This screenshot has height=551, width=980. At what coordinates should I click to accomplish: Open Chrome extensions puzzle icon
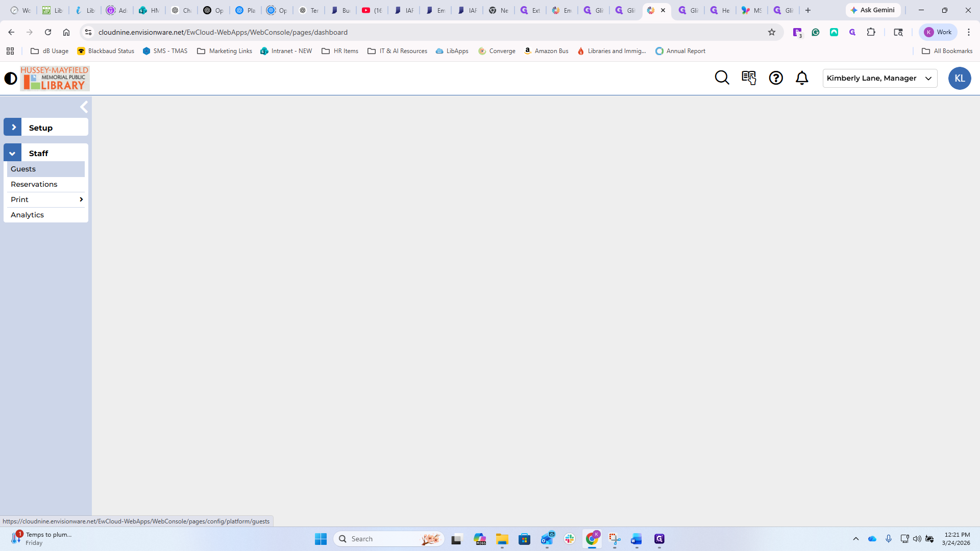click(x=871, y=32)
